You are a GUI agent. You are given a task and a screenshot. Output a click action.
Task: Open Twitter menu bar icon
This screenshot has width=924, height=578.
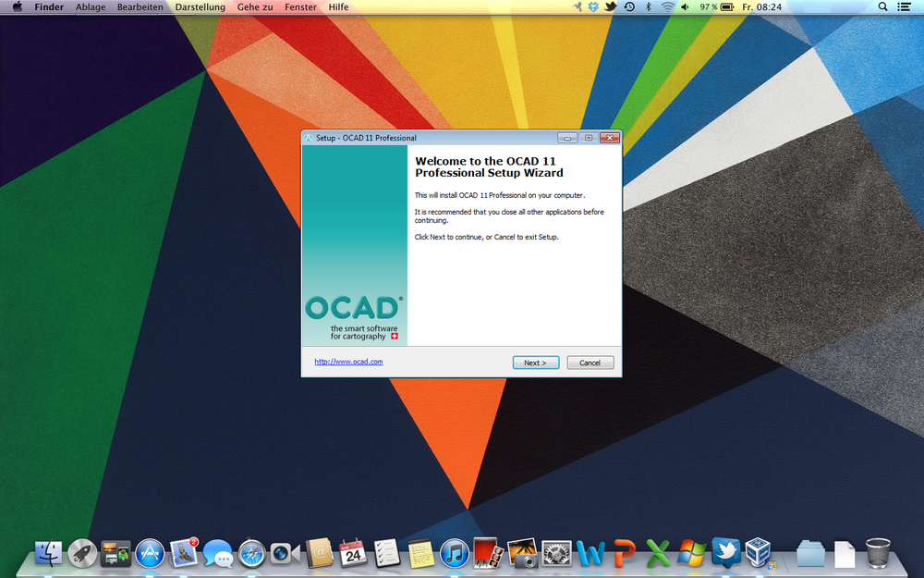pyautogui.click(x=611, y=7)
